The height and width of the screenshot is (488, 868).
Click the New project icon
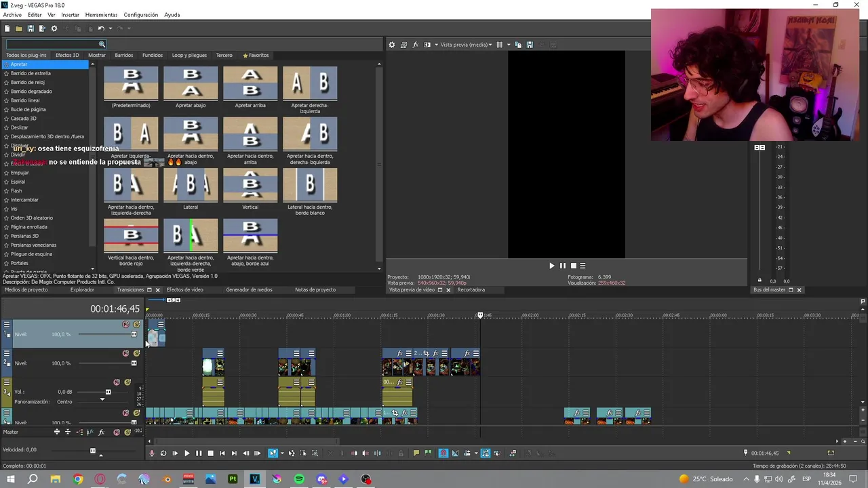7,28
